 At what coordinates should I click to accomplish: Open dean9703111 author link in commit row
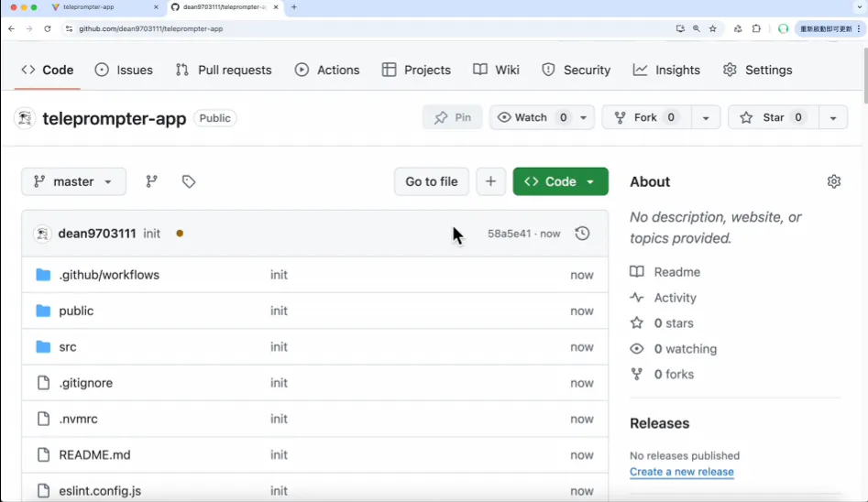pos(97,234)
